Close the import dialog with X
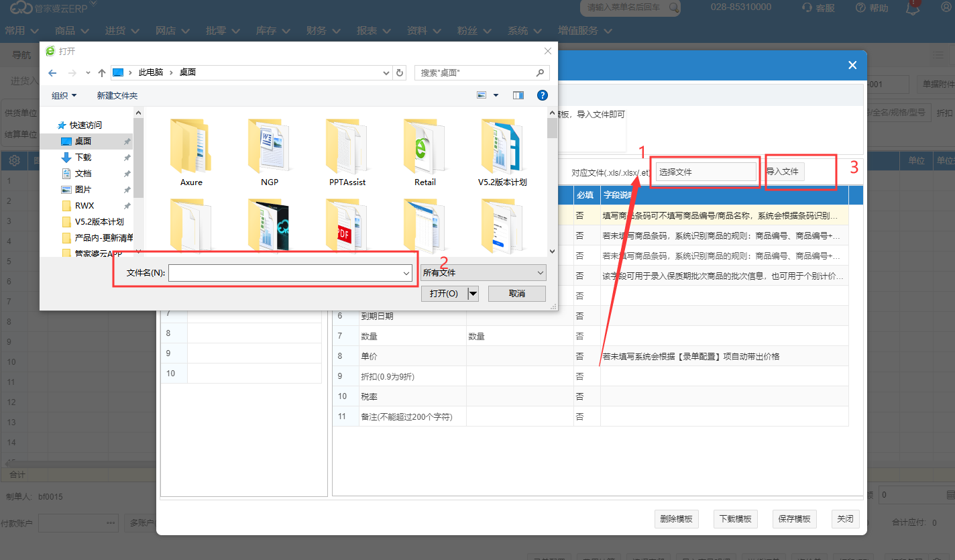The image size is (955, 560). [x=852, y=65]
